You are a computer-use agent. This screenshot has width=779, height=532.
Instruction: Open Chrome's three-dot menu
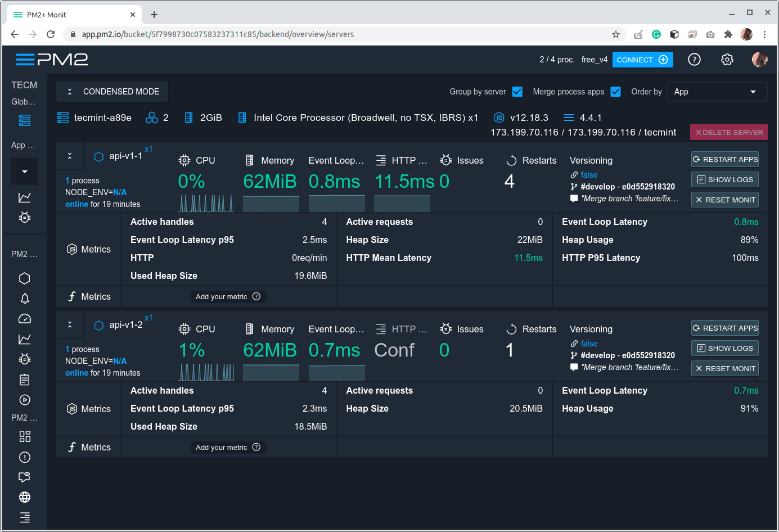[x=766, y=34]
